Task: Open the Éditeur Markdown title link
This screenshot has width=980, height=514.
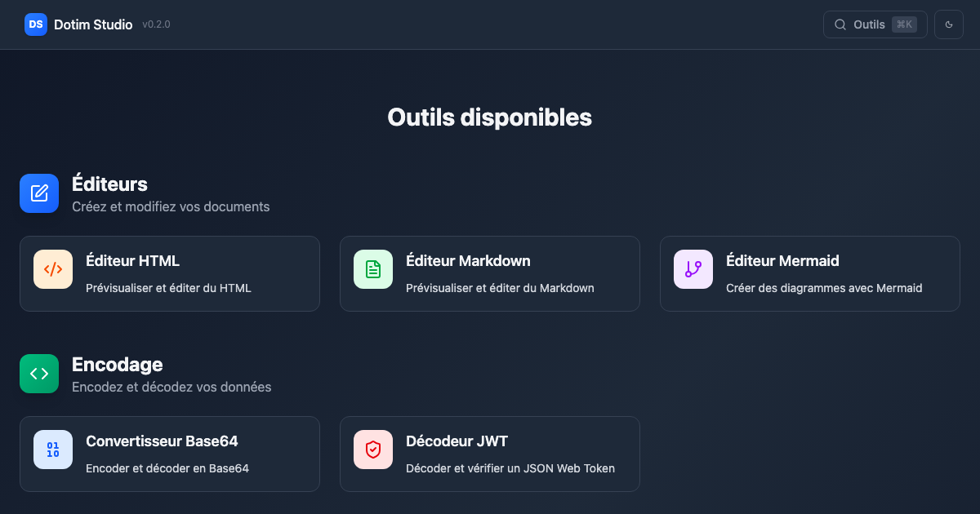Action: (468, 261)
